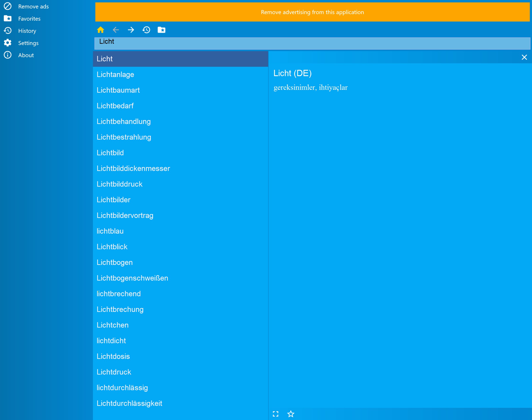Viewport: 532px width, 420px height.
Task: Select Lichtbogenschweißen entry
Action: [132, 278]
